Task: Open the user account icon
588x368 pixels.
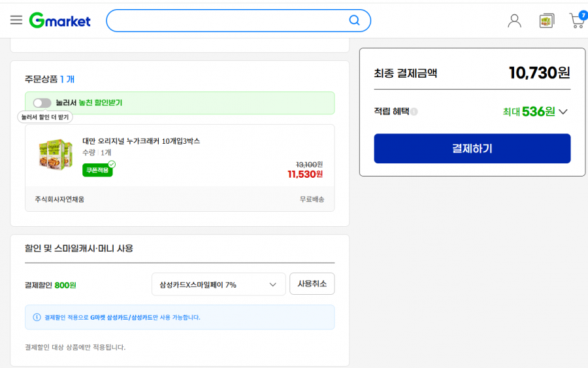Action: click(x=515, y=21)
